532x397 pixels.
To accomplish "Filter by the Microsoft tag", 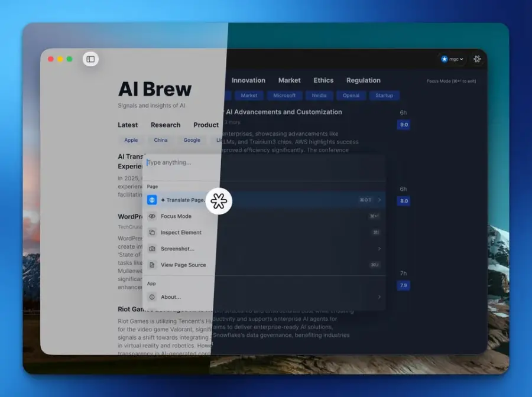I will [x=284, y=96].
